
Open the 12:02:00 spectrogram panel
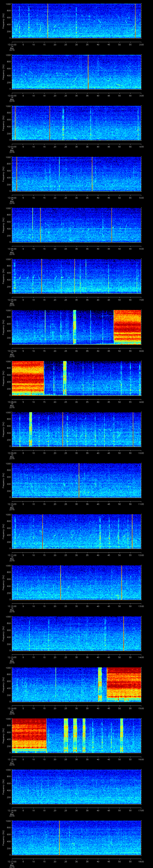[x=76, y=72]
